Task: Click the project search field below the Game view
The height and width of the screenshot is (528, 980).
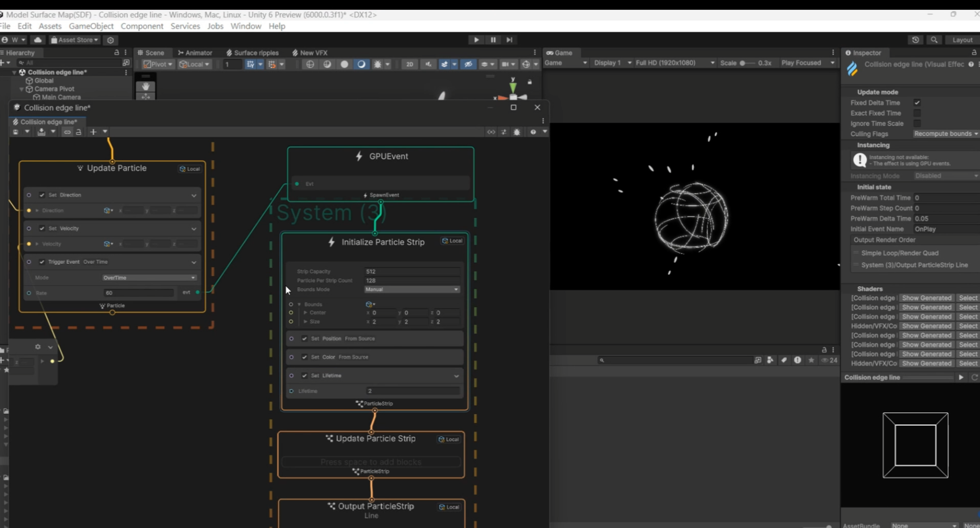Action: (674, 360)
